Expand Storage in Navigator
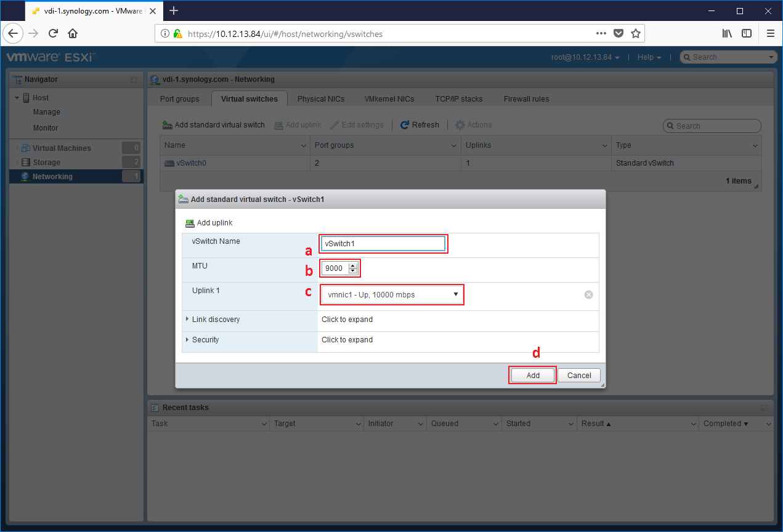 tap(17, 163)
